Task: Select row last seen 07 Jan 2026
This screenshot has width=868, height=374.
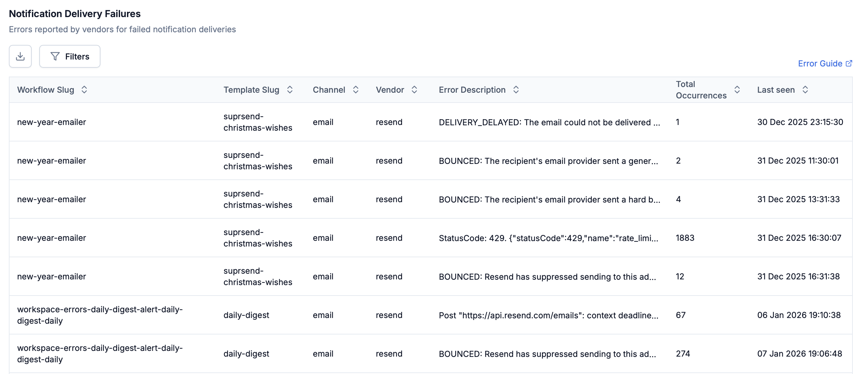Action: coord(799,353)
